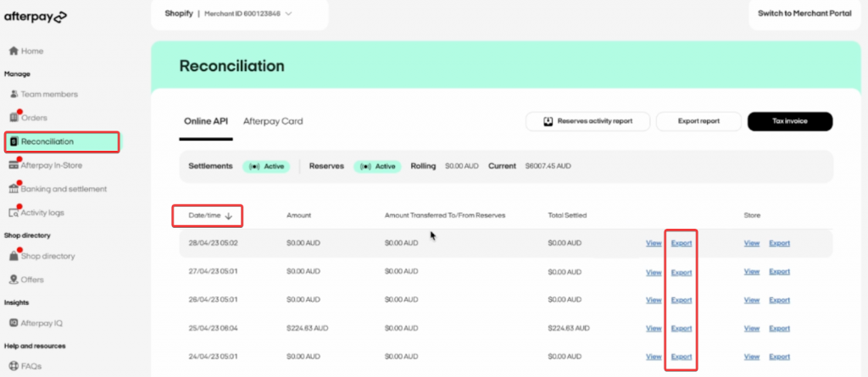
Task: Select the Online API tab
Action: (206, 121)
